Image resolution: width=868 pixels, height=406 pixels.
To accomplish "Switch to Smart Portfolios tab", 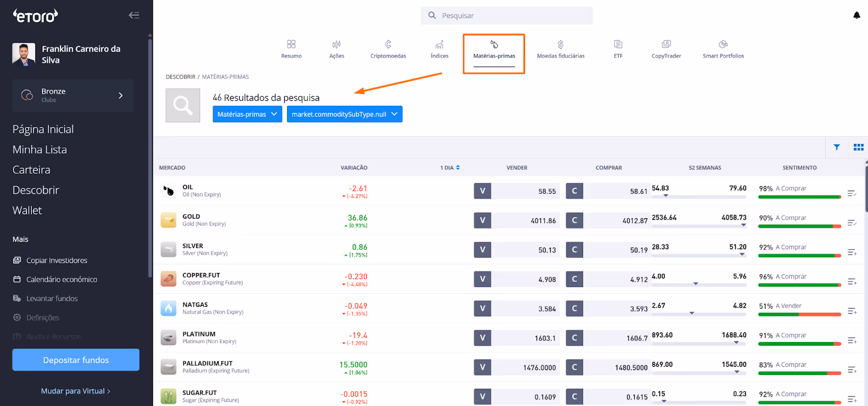I will tap(723, 49).
